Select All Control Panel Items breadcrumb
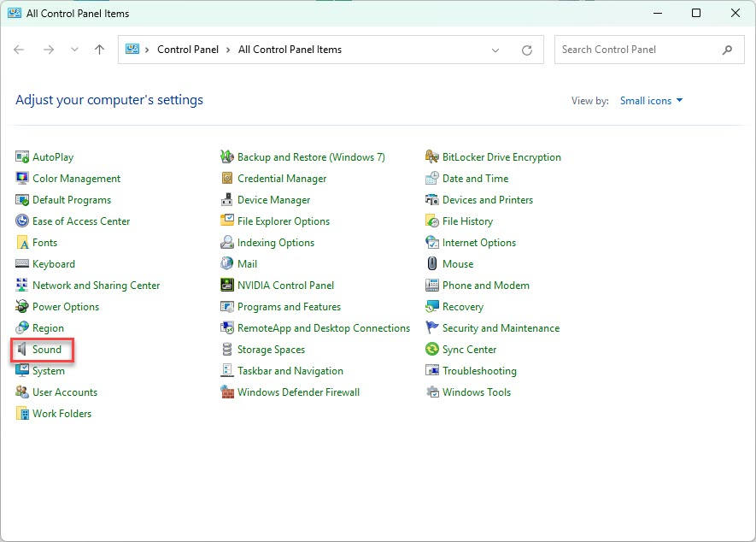This screenshot has height=542, width=756. [290, 50]
